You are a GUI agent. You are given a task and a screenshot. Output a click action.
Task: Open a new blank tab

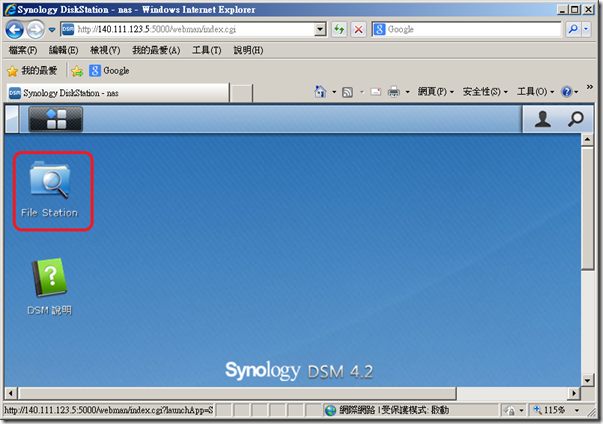pos(242,93)
